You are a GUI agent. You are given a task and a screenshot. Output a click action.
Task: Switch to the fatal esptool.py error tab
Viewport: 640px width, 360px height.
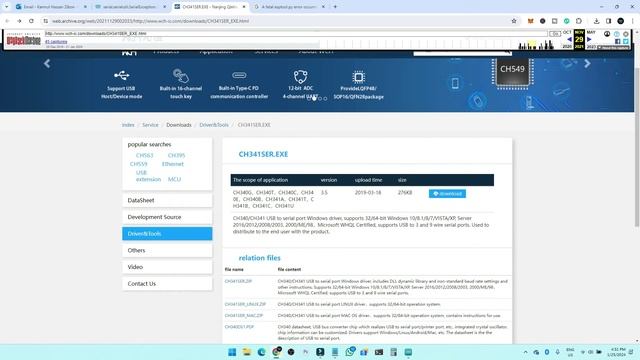[288, 7]
